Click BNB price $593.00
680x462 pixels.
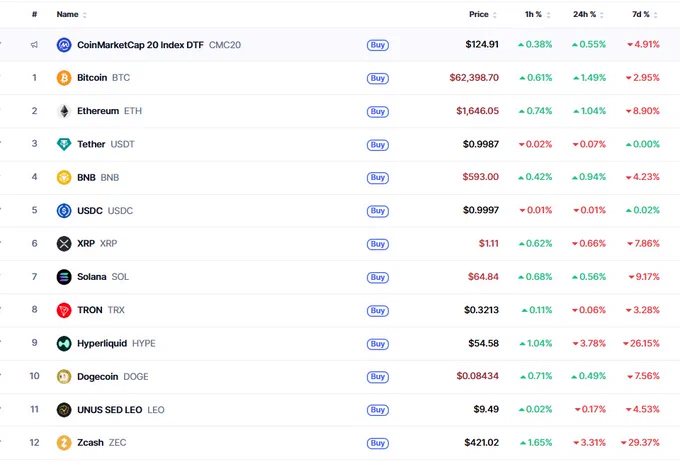[481, 177]
